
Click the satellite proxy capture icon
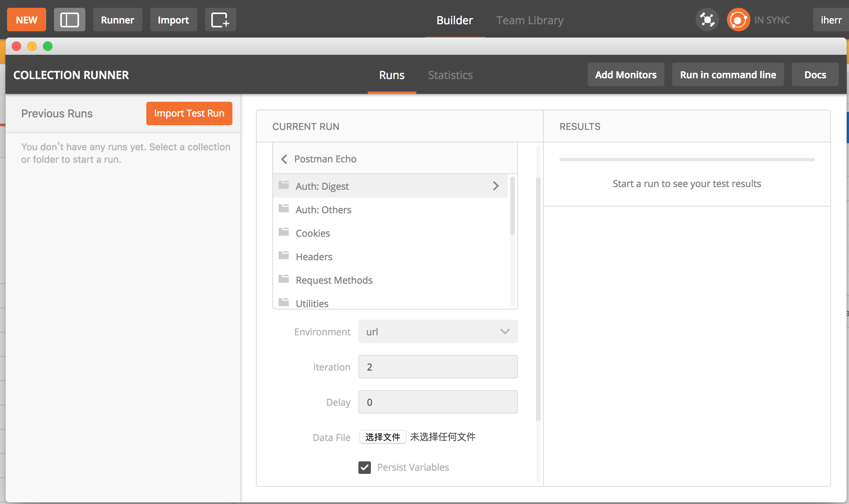[x=707, y=20]
